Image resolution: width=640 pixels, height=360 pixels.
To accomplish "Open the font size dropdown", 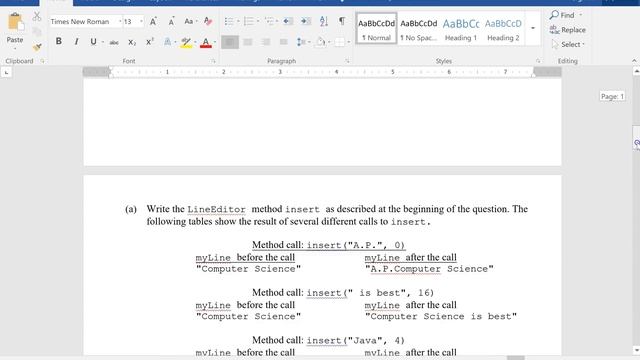I will [x=141, y=22].
